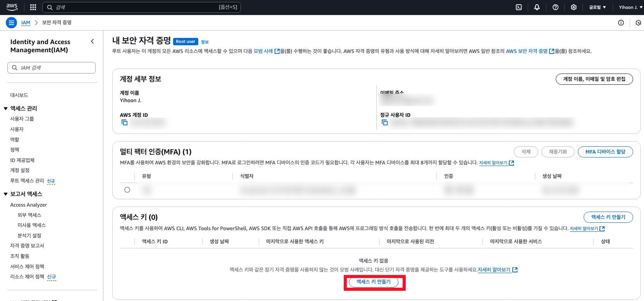Open 조직 활동 in sidebar
The height and width of the screenshot is (301, 644).
(20, 256)
